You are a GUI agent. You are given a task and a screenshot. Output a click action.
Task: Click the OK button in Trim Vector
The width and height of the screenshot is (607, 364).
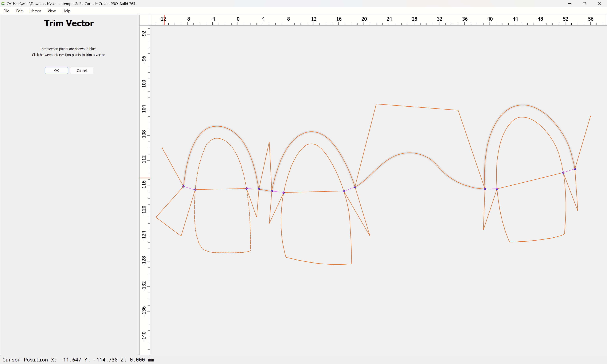click(56, 71)
